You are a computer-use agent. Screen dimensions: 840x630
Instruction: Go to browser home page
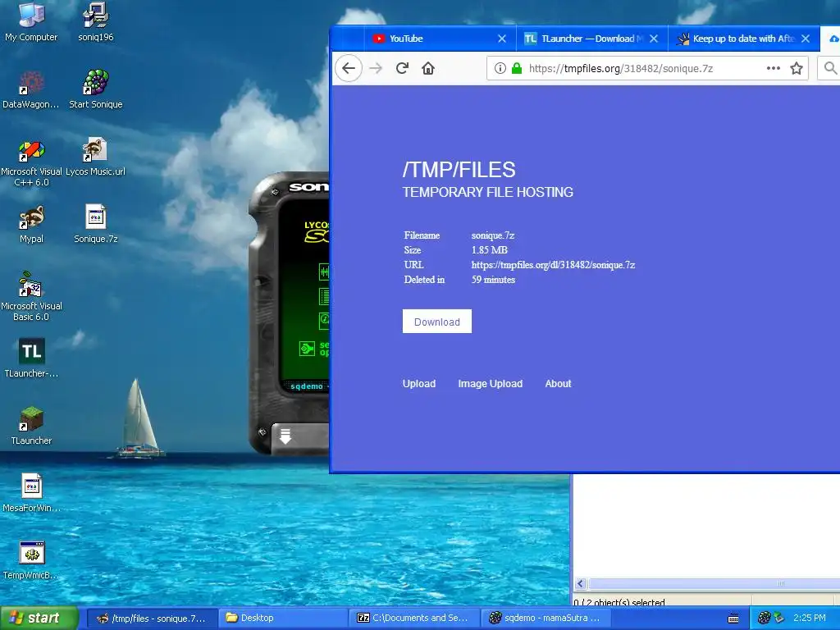pos(428,69)
